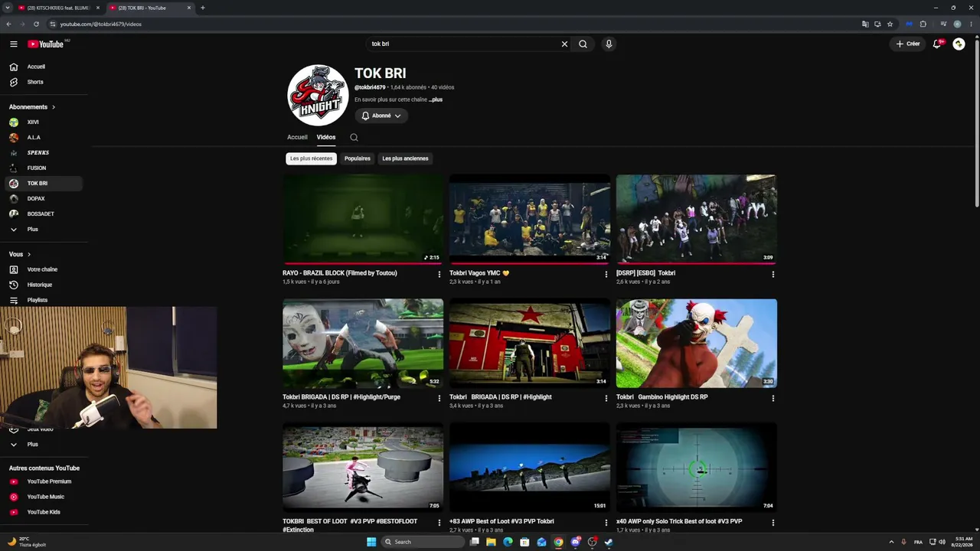Reload the page in the browser
Screen dimensions: 980x551
(x=36, y=24)
